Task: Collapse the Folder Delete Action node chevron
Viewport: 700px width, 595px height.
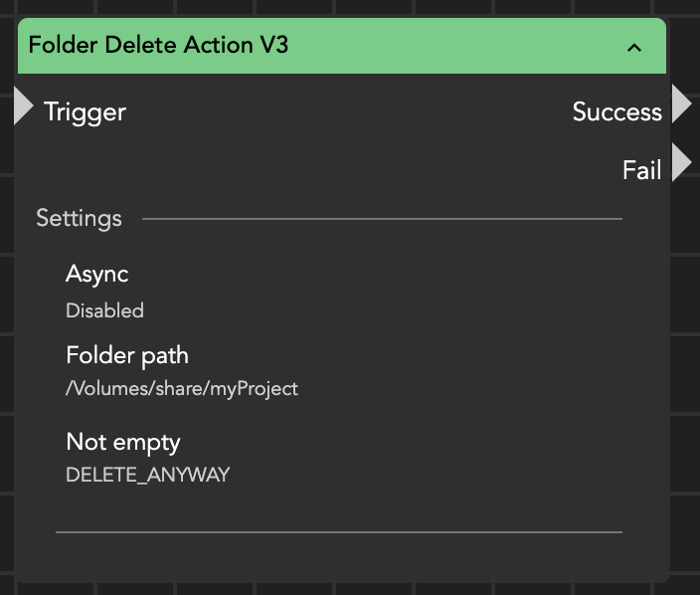Action: point(633,47)
